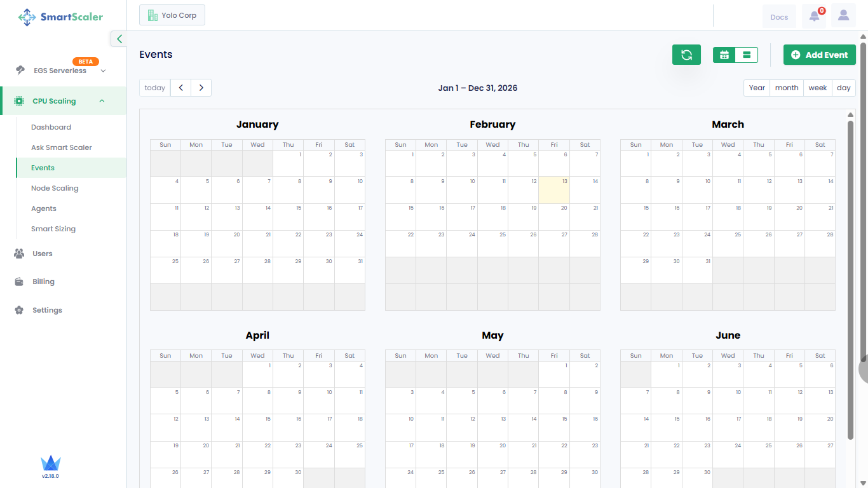The image size is (868, 488).
Task: Open notifications via the bell icon
Action: tap(814, 16)
